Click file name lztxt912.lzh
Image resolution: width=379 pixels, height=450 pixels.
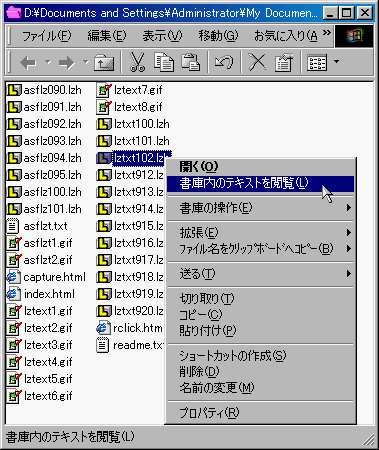pyautogui.click(x=139, y=175)
